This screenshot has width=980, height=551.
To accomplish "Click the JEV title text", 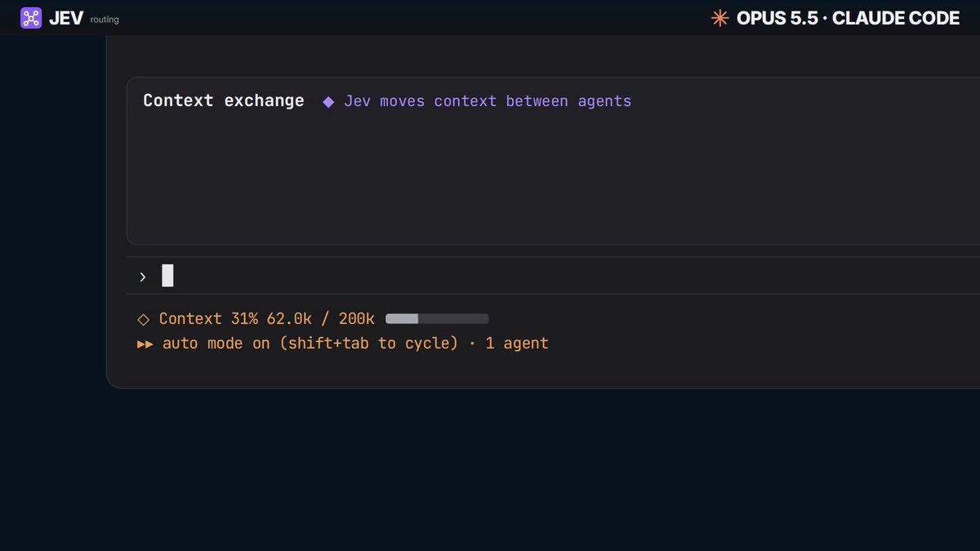I will (x=65, y=18).
